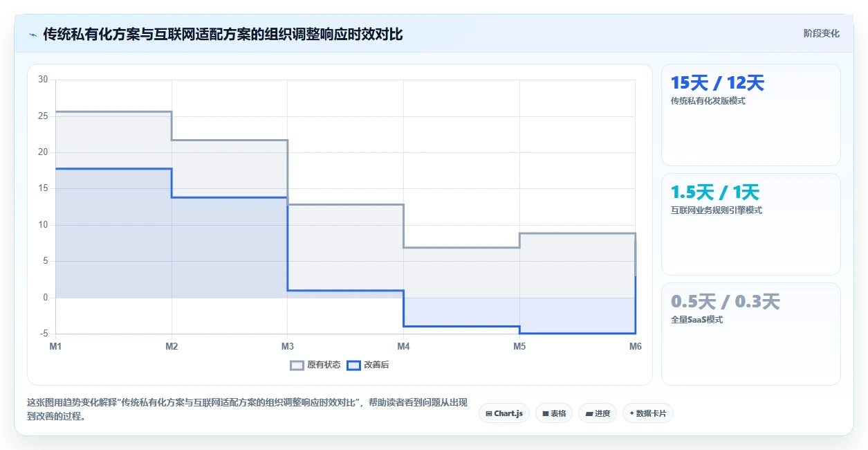
Task: Click the M5 axis label
Action: point(519,346)
